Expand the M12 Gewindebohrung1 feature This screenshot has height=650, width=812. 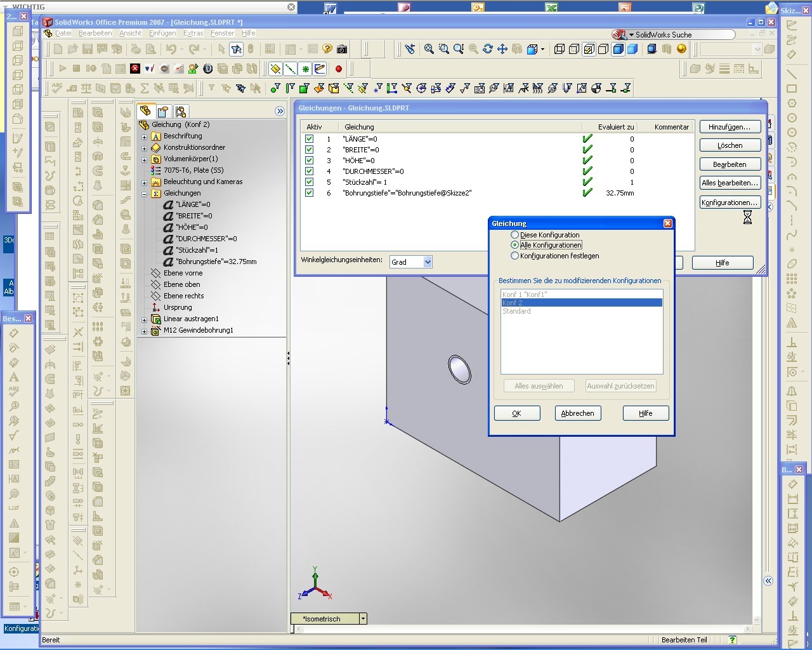coord(144,330)
